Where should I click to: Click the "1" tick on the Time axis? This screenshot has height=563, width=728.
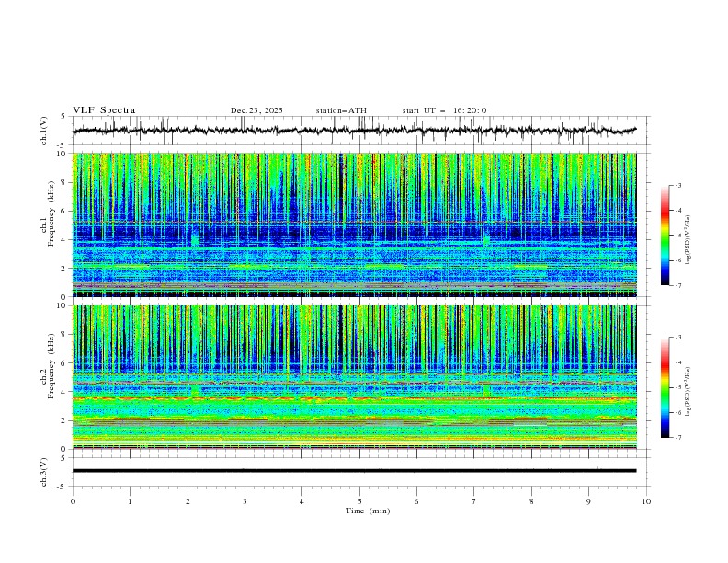130,501
